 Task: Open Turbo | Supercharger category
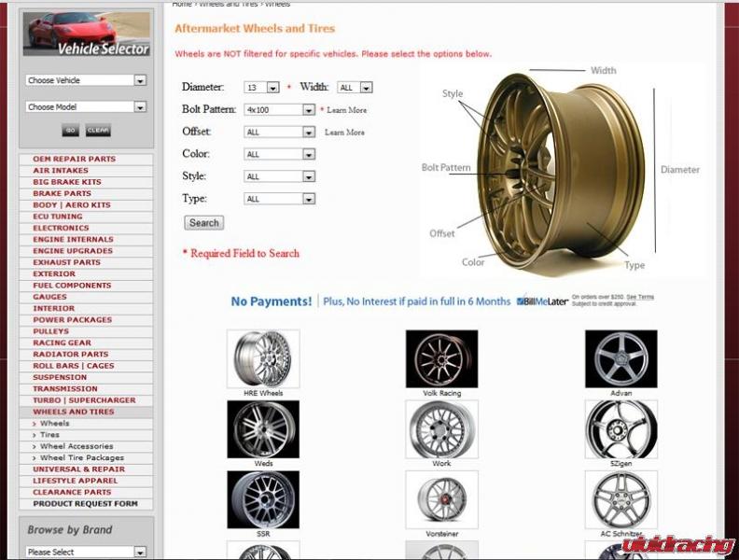[86, 400]
